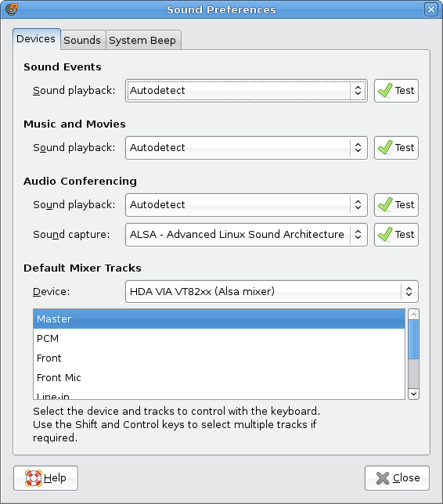The width and height of the screenshot is (443, 504).
Task: Switch to the Sounds tab
Action: pyautogui.click(x=82, y=40)
